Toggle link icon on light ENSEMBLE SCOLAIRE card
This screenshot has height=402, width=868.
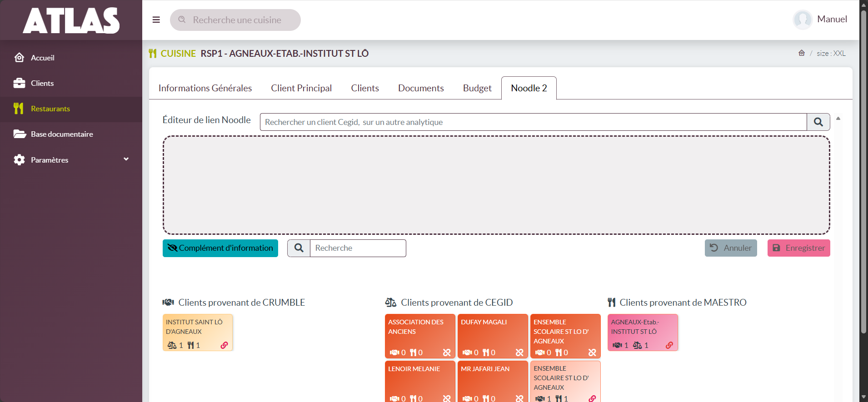(593, 398)
